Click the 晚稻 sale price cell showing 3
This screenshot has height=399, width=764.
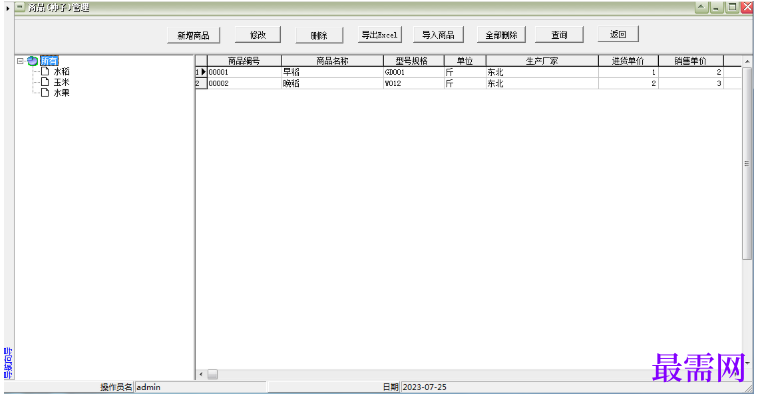click(691, 83)
